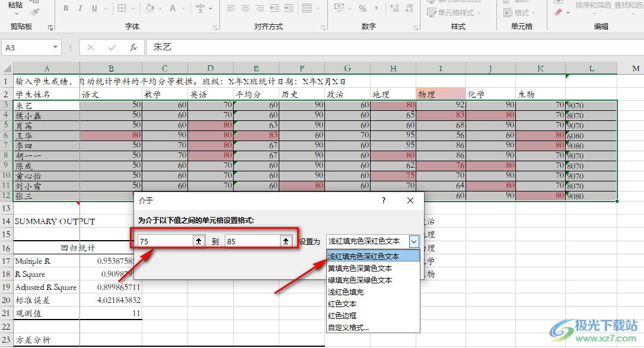Choose 绿填充色深绿色文本 option
The image size is (644, 348).
pos(373,280)
